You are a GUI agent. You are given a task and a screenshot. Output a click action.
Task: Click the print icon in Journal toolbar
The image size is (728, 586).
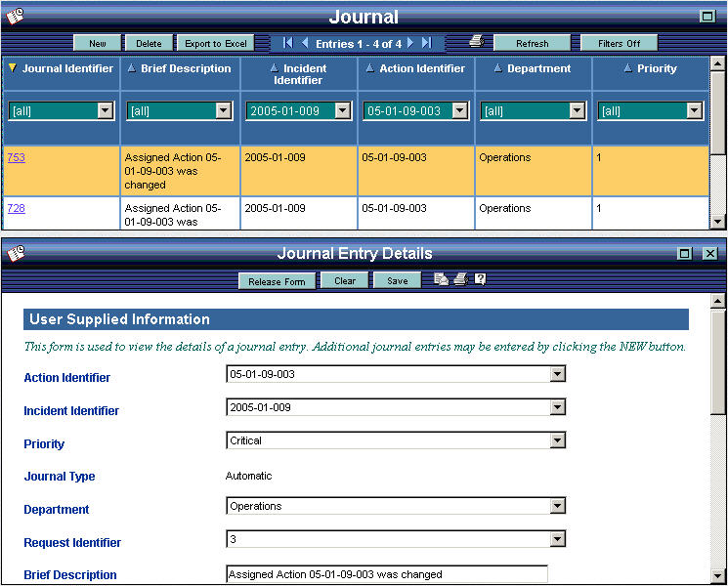(x=476, y=42)
